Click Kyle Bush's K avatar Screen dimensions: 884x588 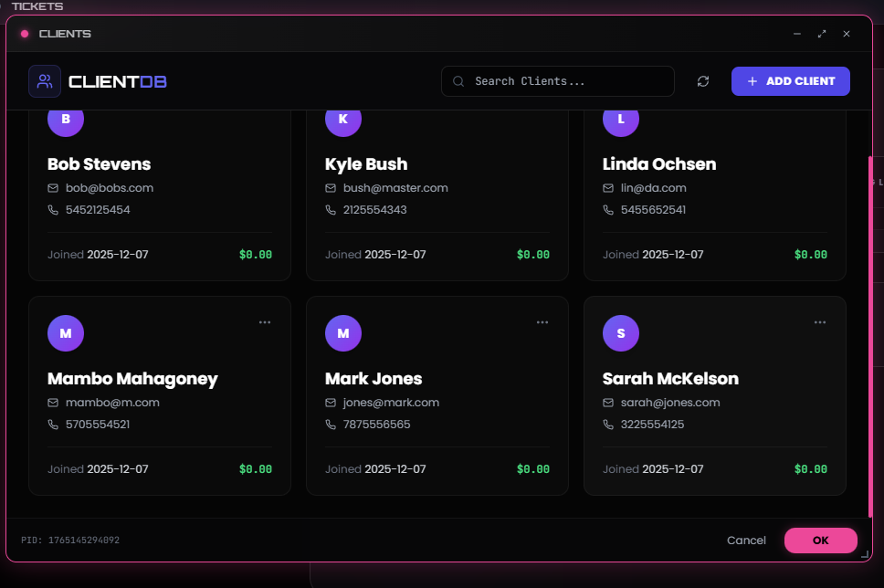pyautogui.click(x=343, y=120)
